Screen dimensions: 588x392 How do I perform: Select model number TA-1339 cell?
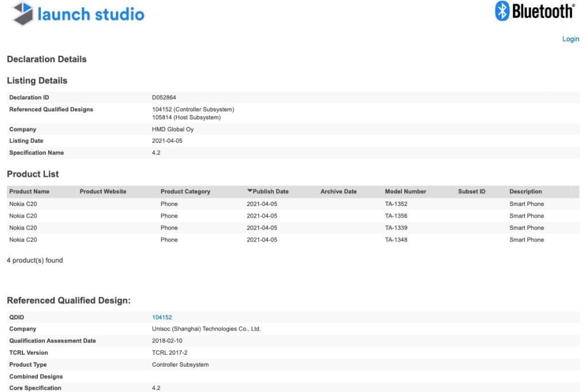tap(396, 228)
